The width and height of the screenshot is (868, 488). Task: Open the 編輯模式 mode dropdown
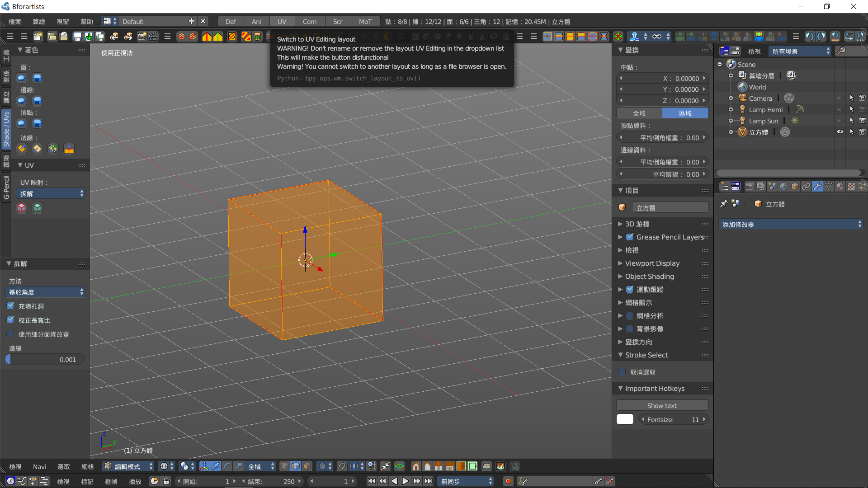point(128,466)
